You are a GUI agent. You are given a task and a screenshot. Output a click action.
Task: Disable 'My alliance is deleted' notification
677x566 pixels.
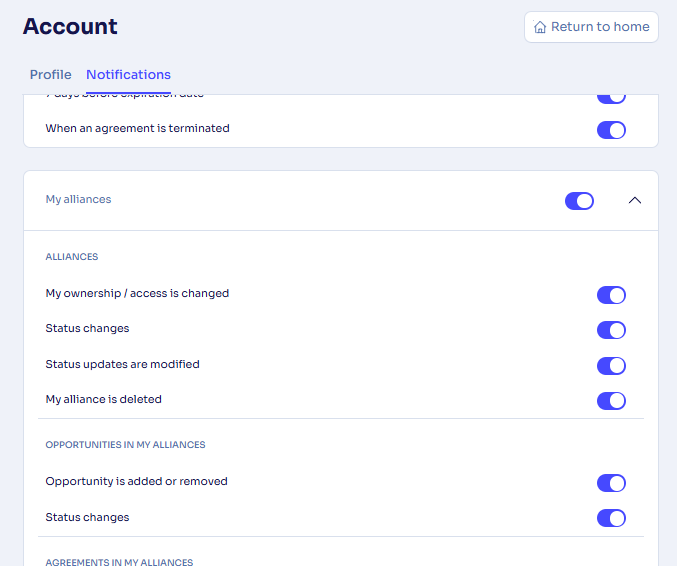[x=611, y=401]
